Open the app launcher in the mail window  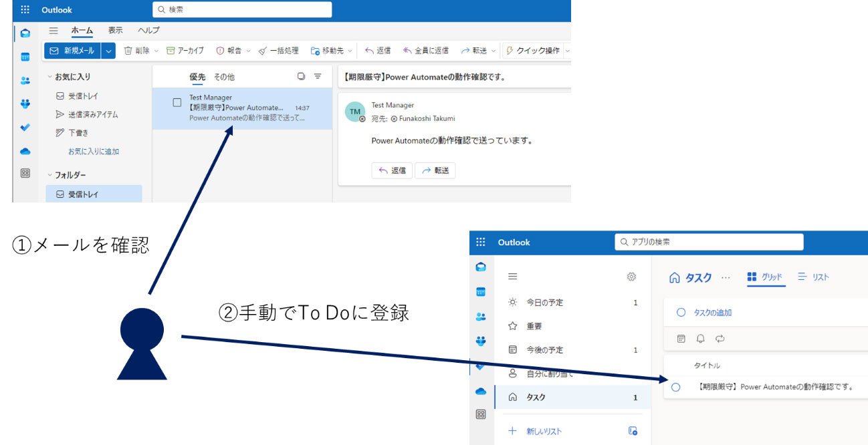pos(25,10)
